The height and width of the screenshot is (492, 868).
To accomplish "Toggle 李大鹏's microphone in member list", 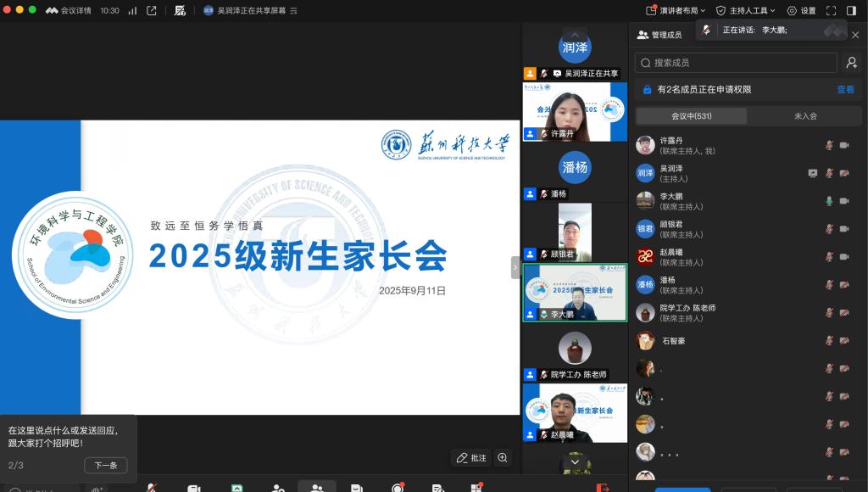I will click(830, 201).
